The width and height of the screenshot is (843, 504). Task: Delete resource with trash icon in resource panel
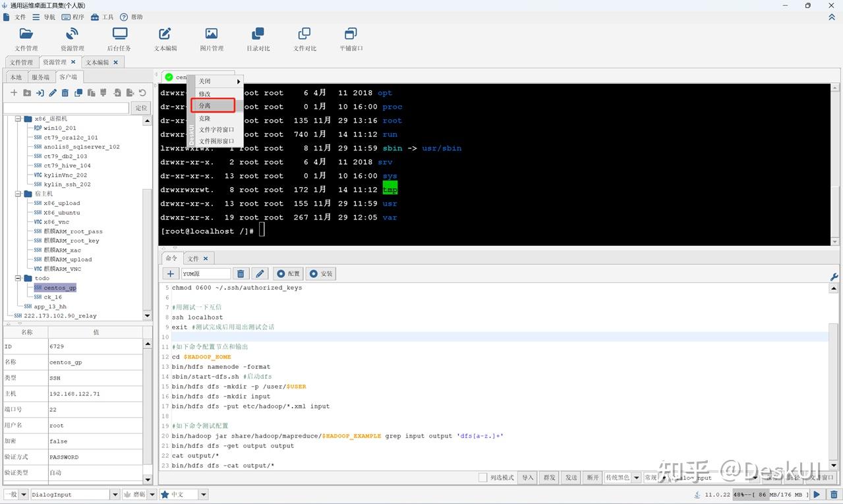[65, 93]
